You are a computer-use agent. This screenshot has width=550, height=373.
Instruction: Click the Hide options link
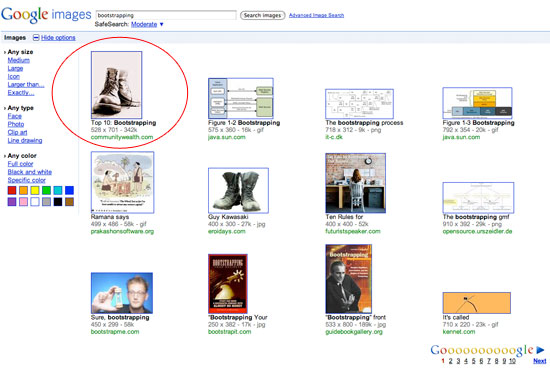point(58,38)
